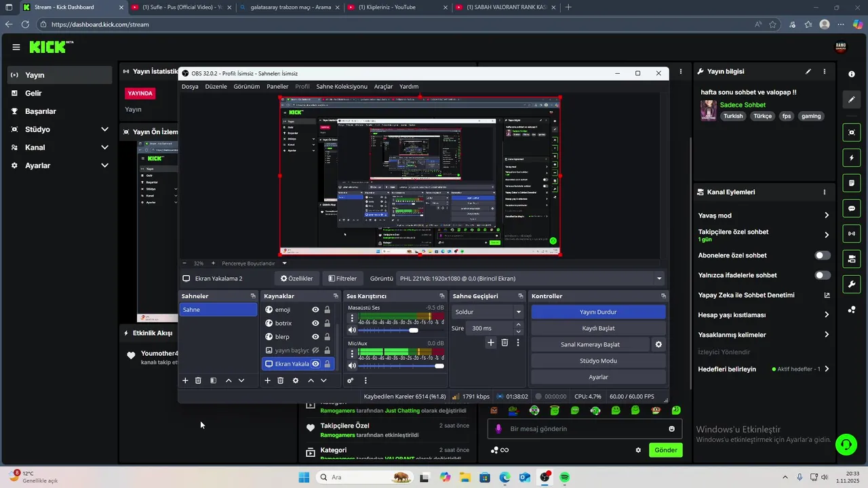Edit stream info with the pencil beside Yayın bilgisi

tap(808, 71)
